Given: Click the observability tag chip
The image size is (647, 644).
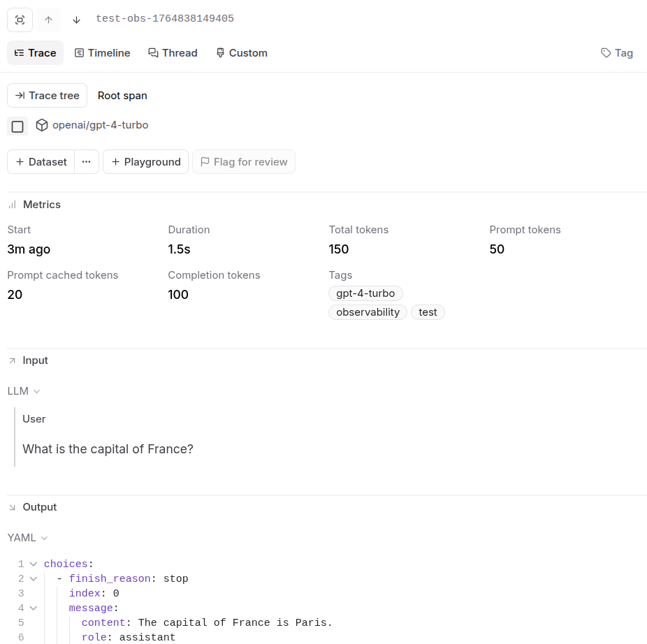Looking at the screenshot, I should pos(368,312).
